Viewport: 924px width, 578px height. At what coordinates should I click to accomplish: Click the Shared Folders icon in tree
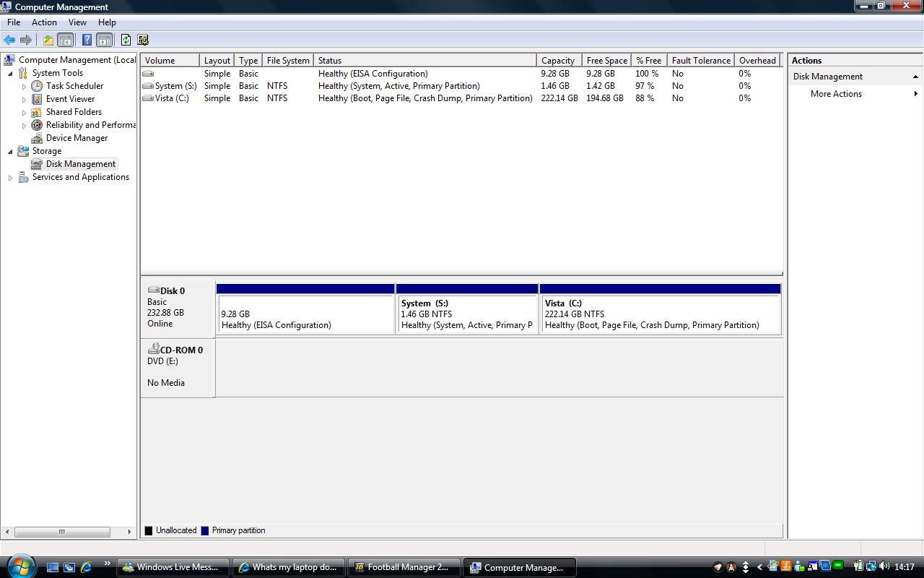[37, 112]
